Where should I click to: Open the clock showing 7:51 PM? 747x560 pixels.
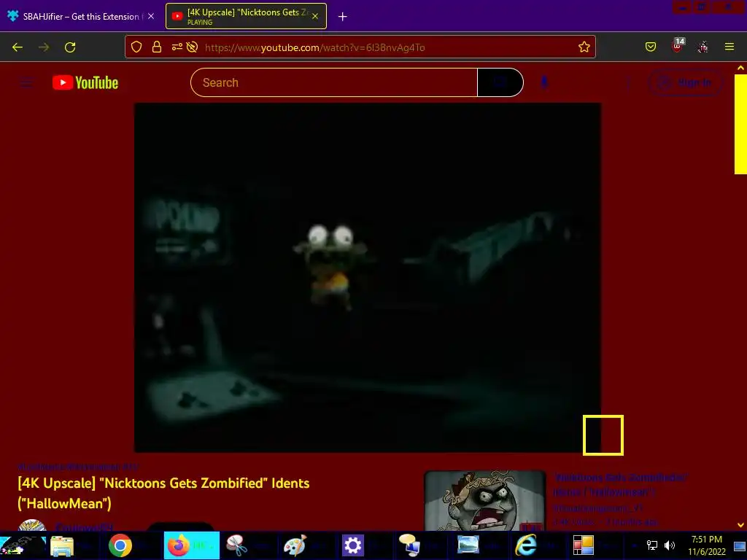706,545
